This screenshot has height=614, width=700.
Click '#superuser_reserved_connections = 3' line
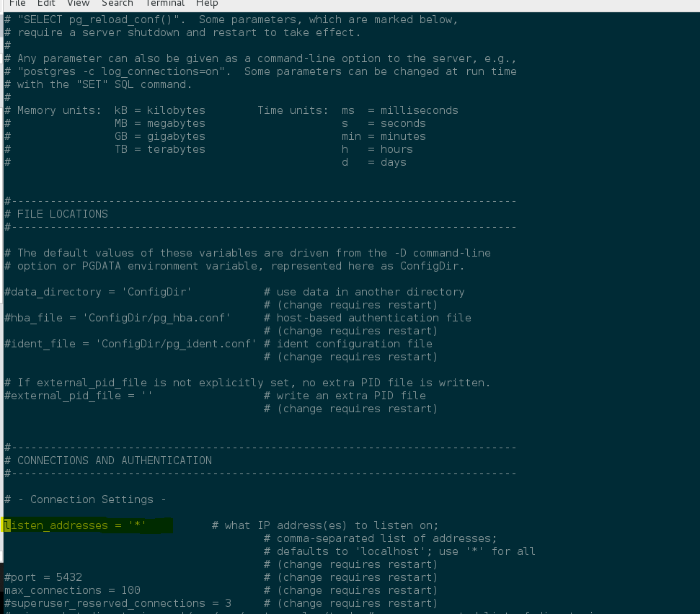[x=118, y=603]
